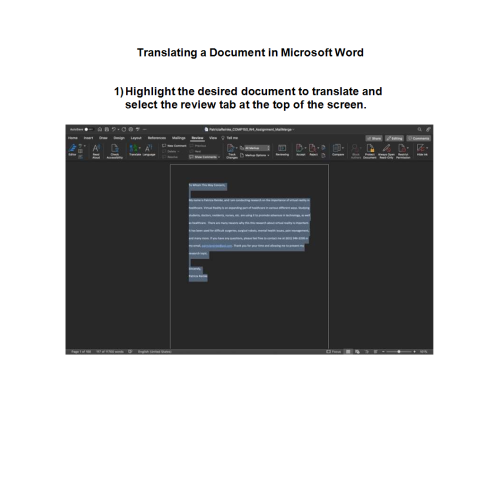Open the Editor proofing icon
500x500 pixels.
pyautogui.click(x=72, y=150)
